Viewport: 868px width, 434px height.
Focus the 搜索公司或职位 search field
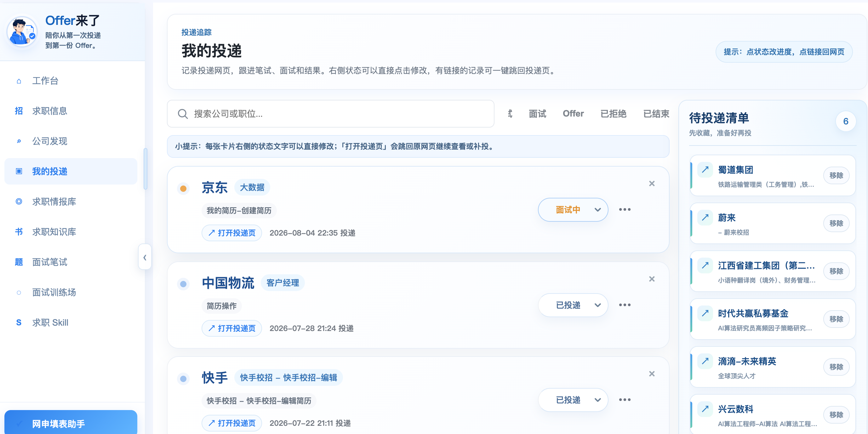(x=331, y=114)
